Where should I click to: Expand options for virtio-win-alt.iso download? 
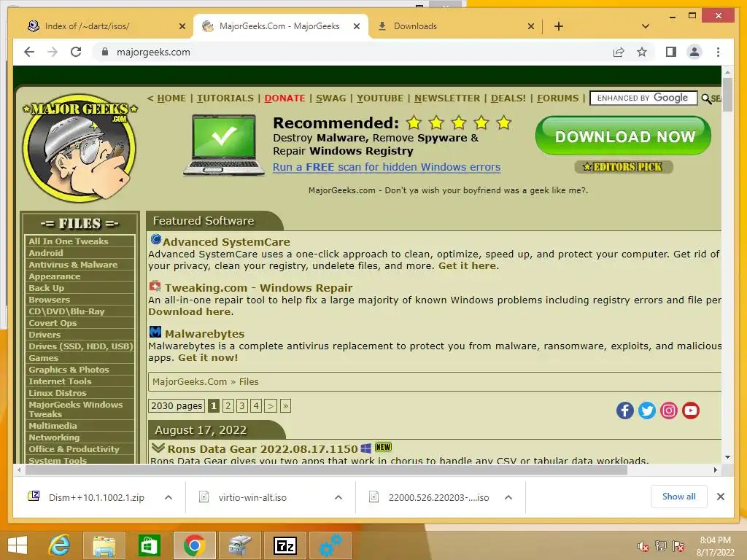(x=338, y=497)
